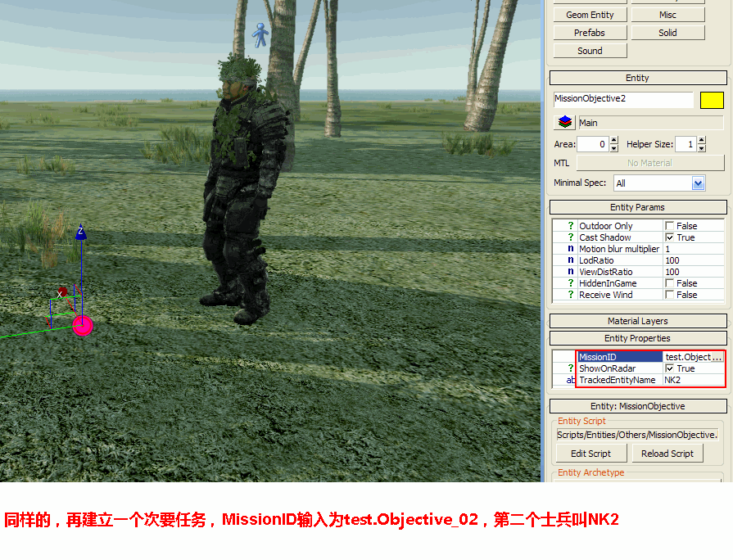This screenshot has height=560, width=733.
Task: Click number icon beside ViewDistRatio
Action: coord(570,272)
